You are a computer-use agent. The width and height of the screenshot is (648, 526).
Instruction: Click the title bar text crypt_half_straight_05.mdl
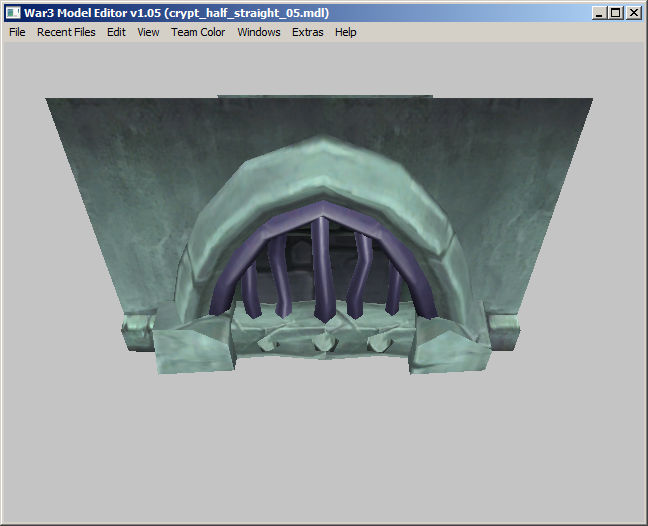coord(246,13)
